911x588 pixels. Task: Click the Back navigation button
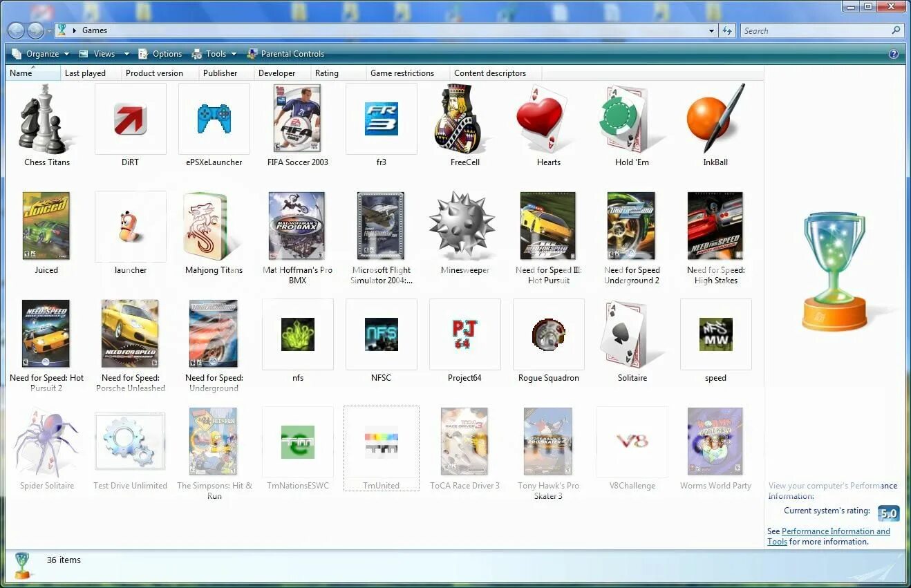(x=16, y=31)
